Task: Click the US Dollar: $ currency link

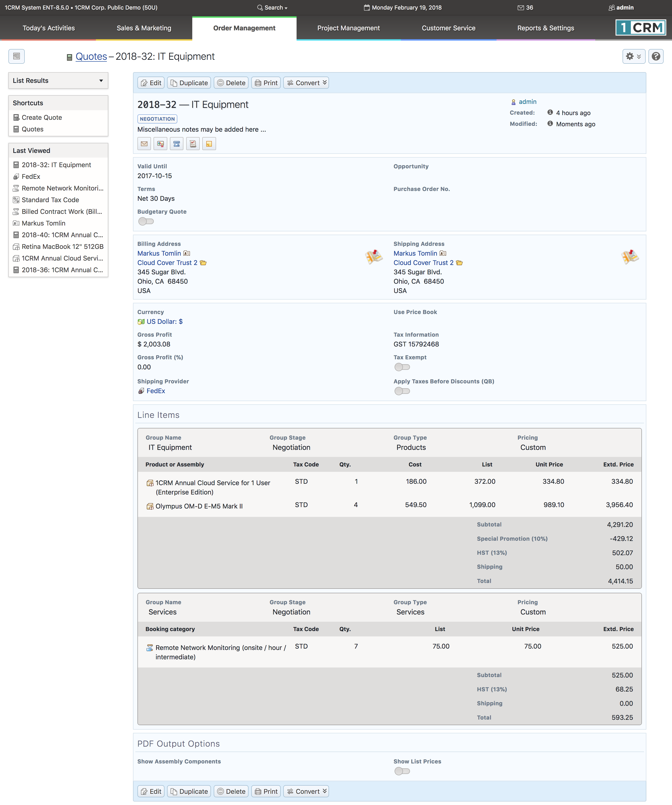Action: click(165, 322)
